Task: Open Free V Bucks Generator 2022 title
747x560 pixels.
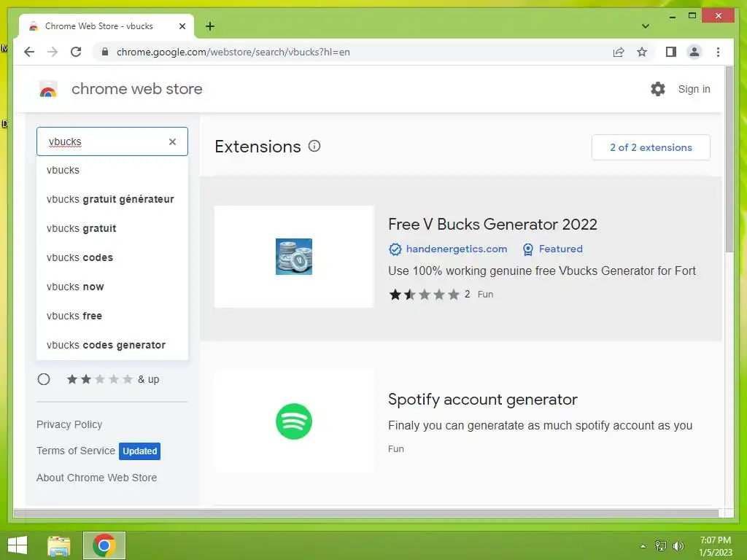Action: 492,225
